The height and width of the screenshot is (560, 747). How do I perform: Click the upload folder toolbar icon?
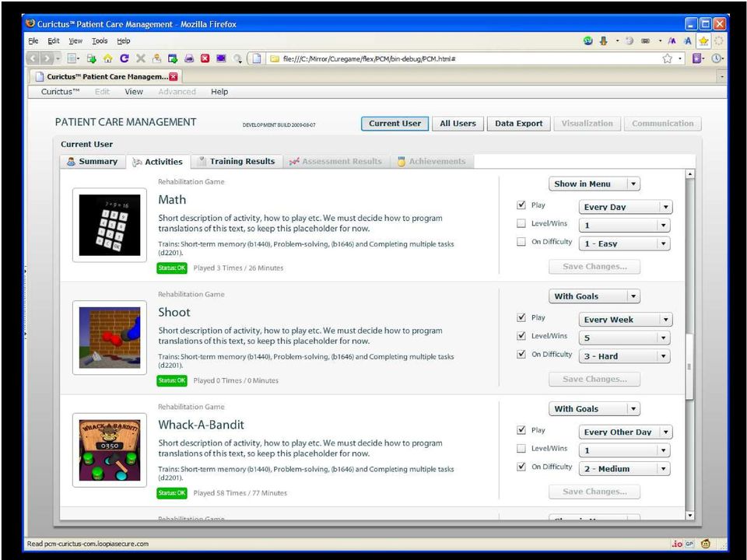tap(156, 58)
